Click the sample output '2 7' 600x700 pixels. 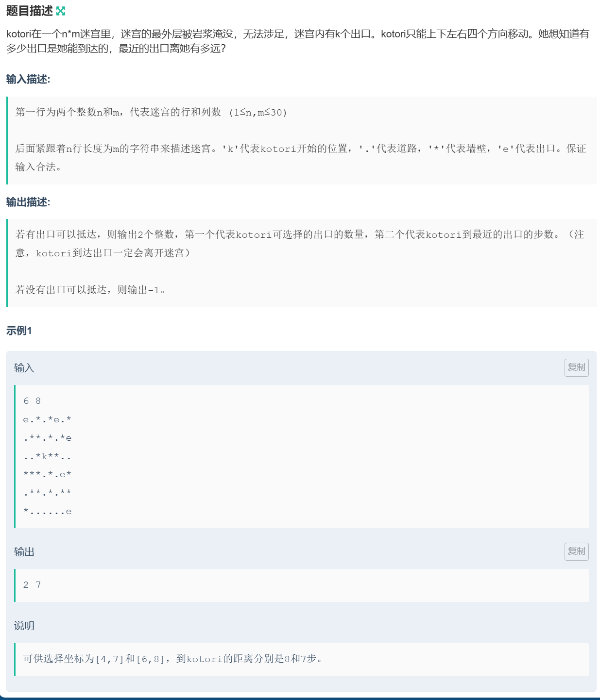tap(32, 585)
